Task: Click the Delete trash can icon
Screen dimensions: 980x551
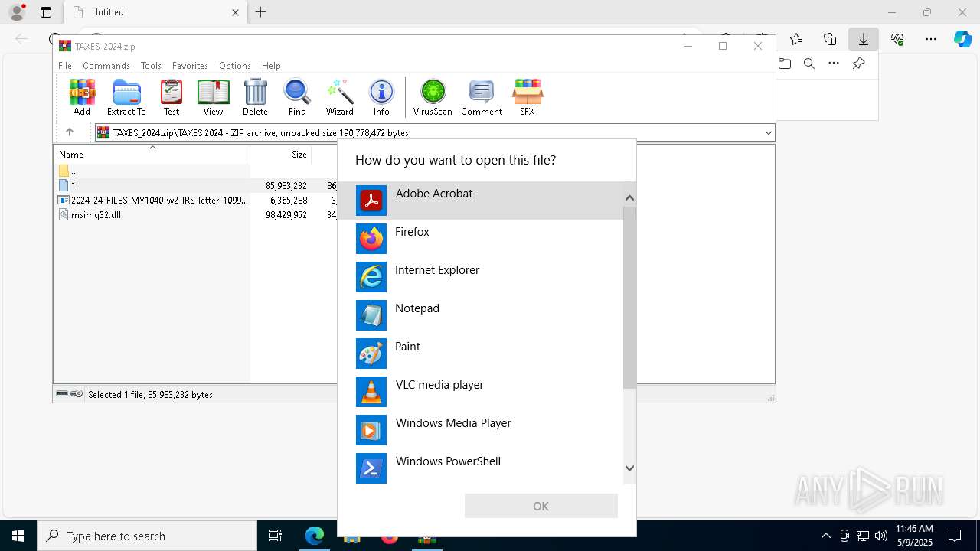Action: click(x=255, y=97)
